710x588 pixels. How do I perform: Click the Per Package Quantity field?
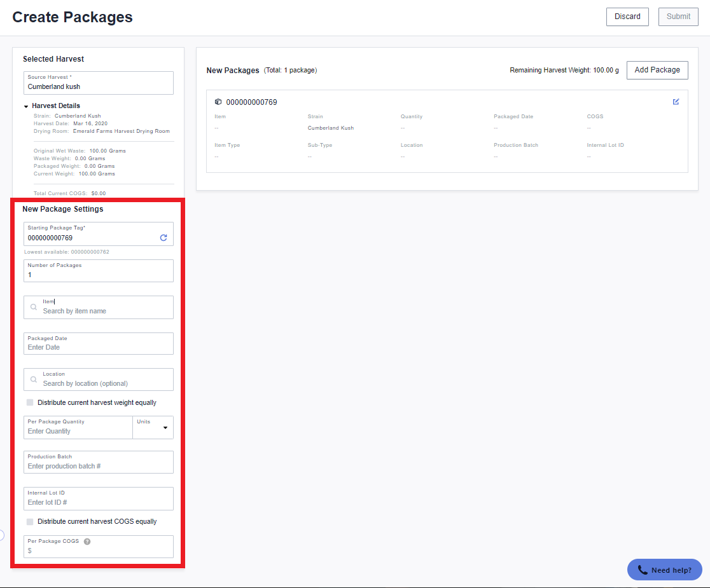click(78, 427)
